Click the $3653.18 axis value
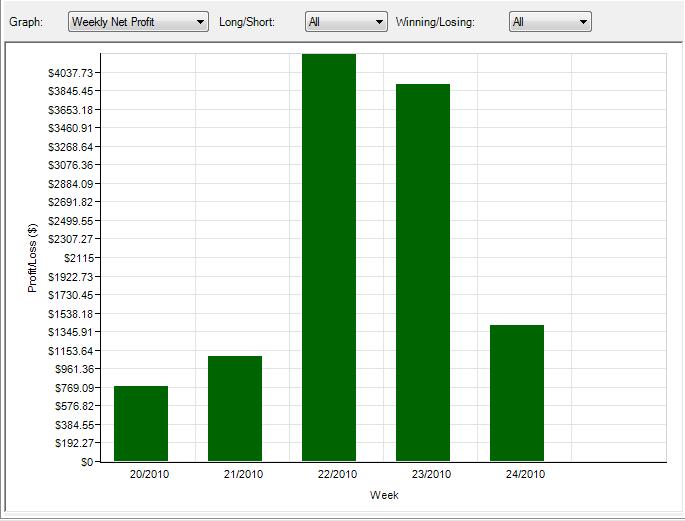Viewport: 685px width, 521px height. [x=71, y=110]
